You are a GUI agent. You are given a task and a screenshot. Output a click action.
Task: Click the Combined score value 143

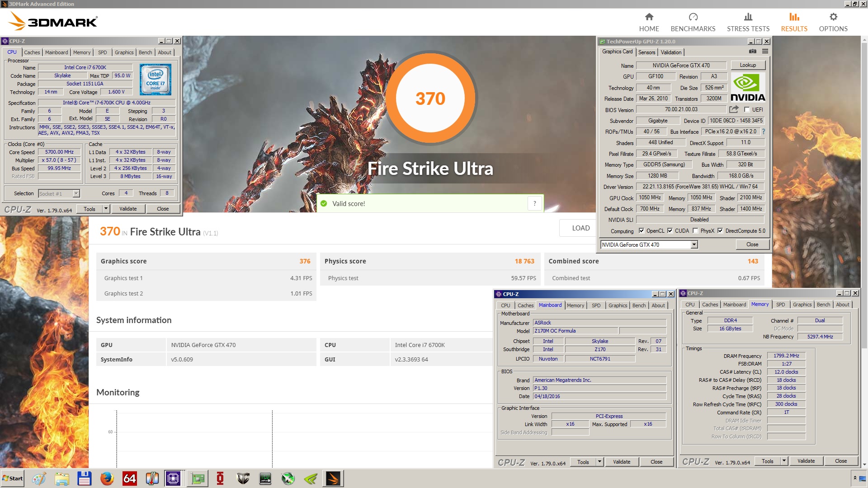pos(753,261)
